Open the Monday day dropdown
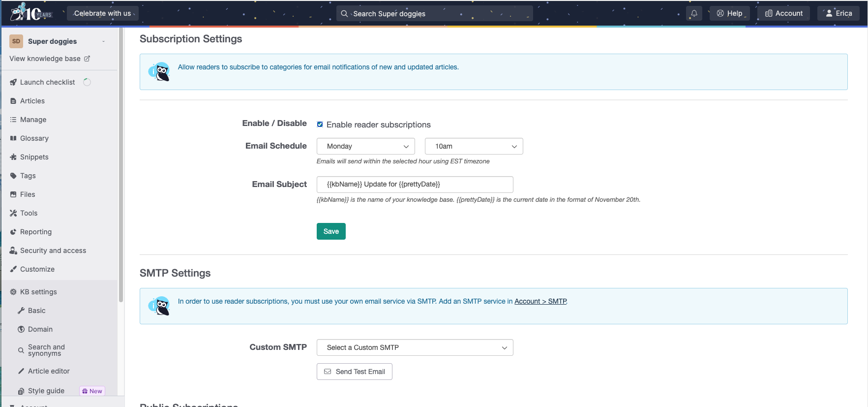This screenshot has width=868, height=407. (366, 146)
